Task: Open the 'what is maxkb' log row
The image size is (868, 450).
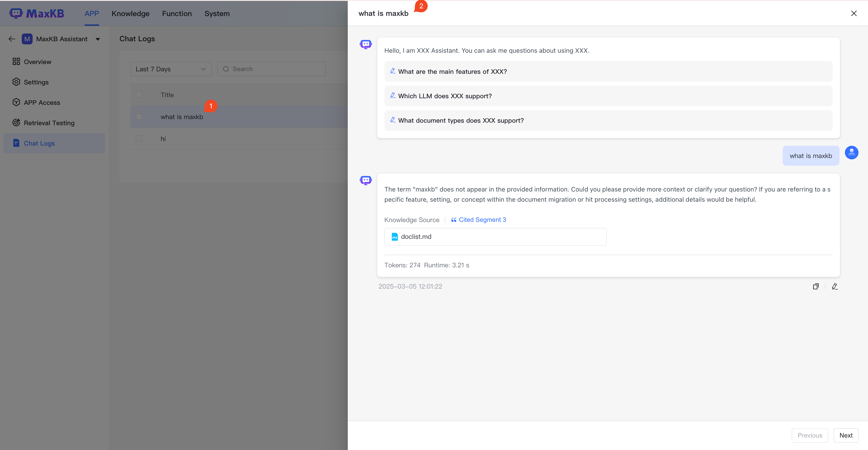Action: [x=239, y=117]
